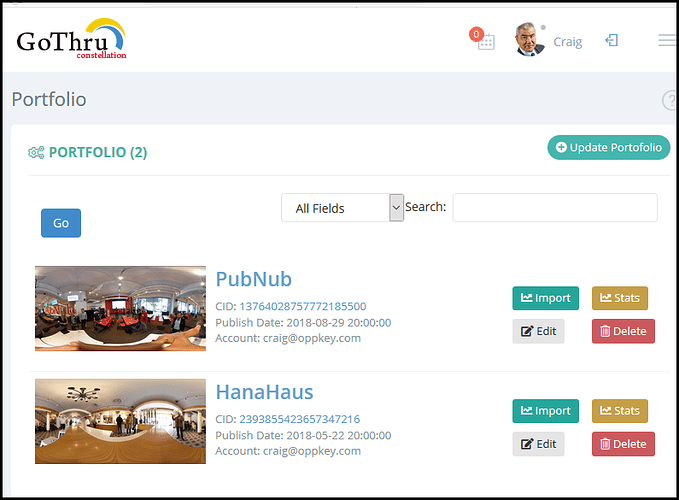Open the PubNub panorama thumbnail

(120, 308)
